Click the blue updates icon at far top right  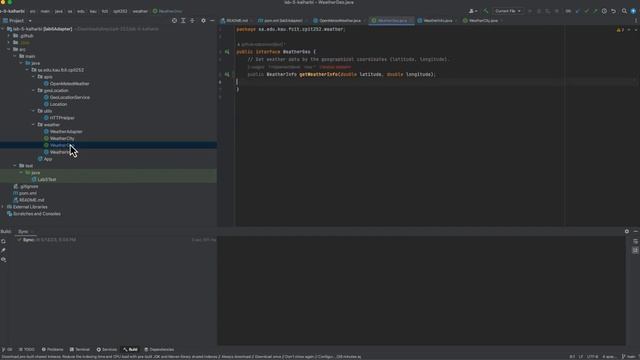coord(633,11)
